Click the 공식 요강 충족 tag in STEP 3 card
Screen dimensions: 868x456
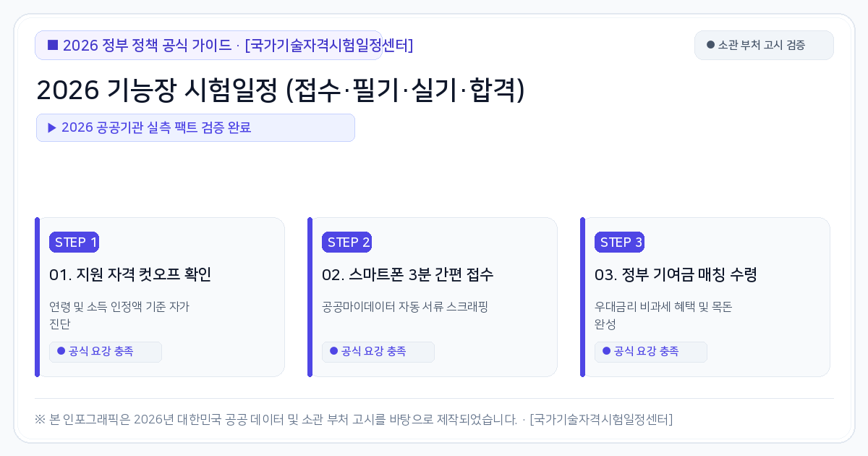(x=651, y=352)
